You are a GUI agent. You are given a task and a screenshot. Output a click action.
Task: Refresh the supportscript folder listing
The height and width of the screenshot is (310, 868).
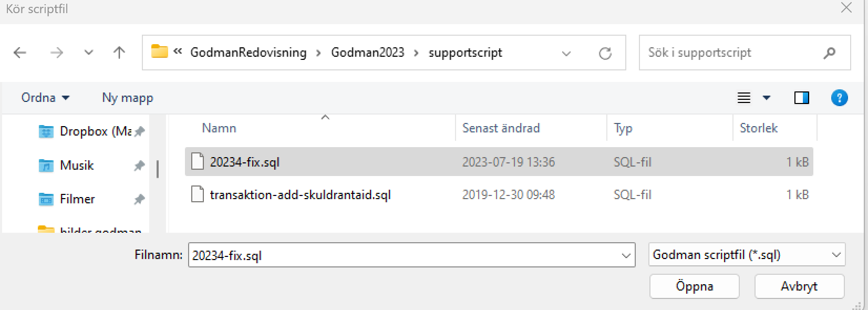(x=605, y=53)
